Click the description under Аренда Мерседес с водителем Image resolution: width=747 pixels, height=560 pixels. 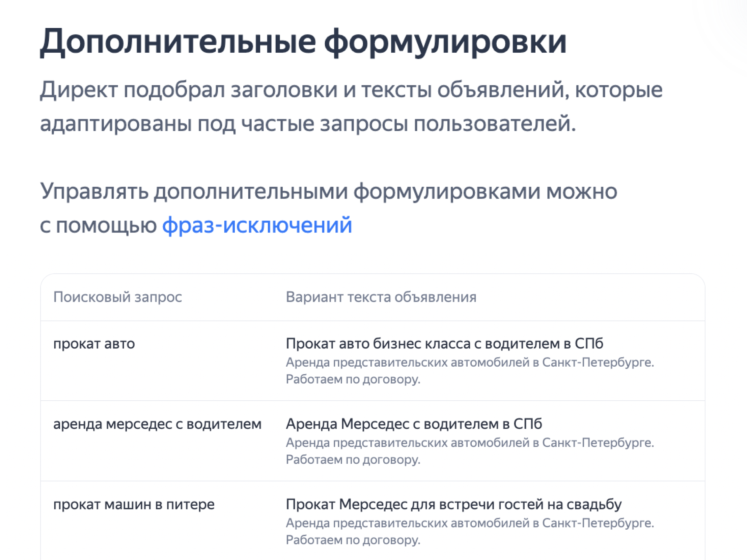(x=469, y=443)
